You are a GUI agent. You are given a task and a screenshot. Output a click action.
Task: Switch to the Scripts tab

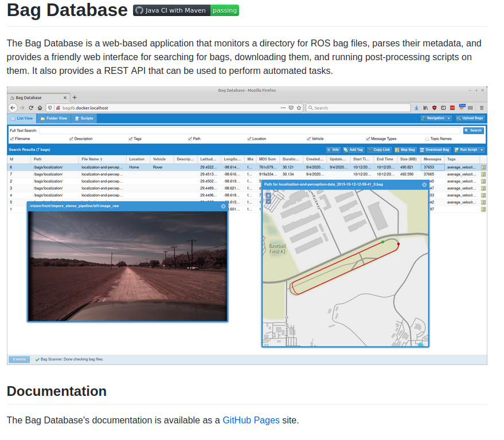(x=84, y=119)
